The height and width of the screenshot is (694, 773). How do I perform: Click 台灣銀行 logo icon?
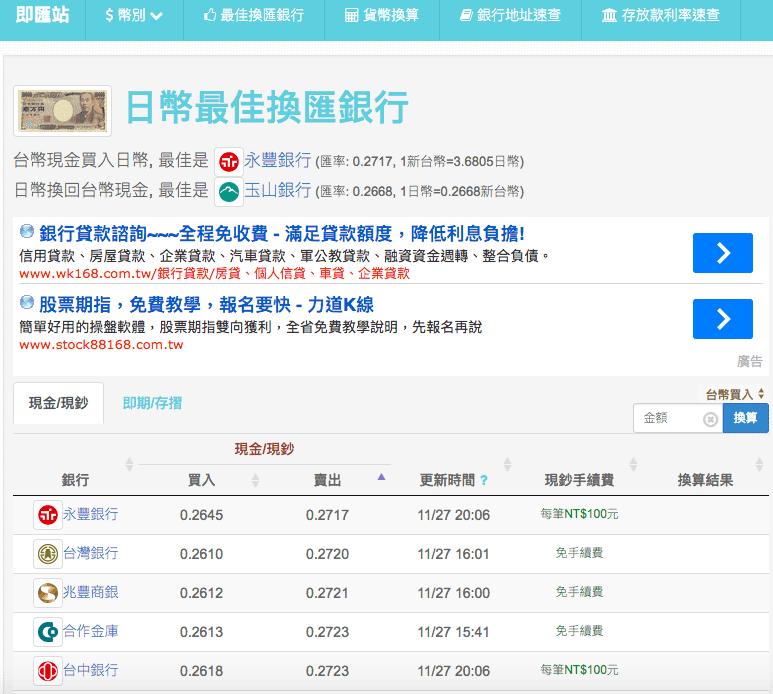click(x=48, y=554)
